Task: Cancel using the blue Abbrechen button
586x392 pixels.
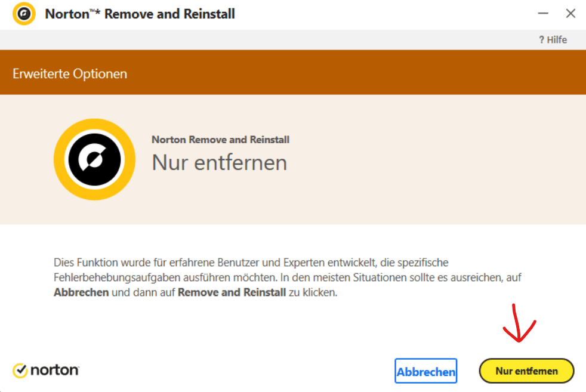Action: point(425,371)
